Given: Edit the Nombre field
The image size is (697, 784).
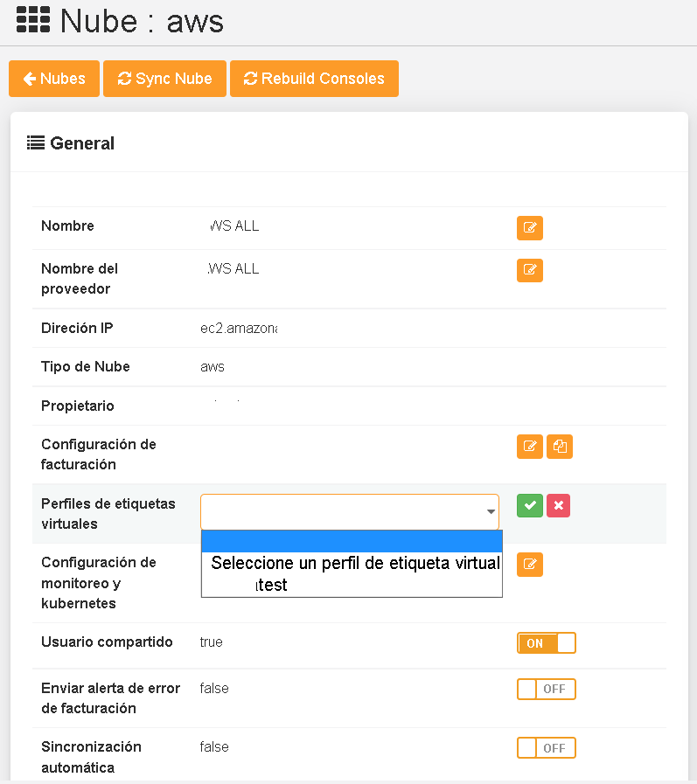Looking at the screenshot, I should click(529, 228).
